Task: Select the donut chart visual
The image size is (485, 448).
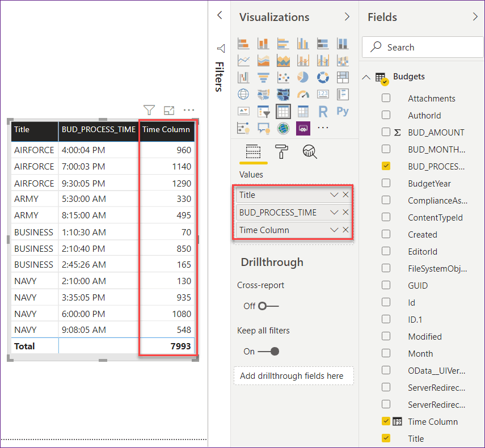Action: [323, 77]
